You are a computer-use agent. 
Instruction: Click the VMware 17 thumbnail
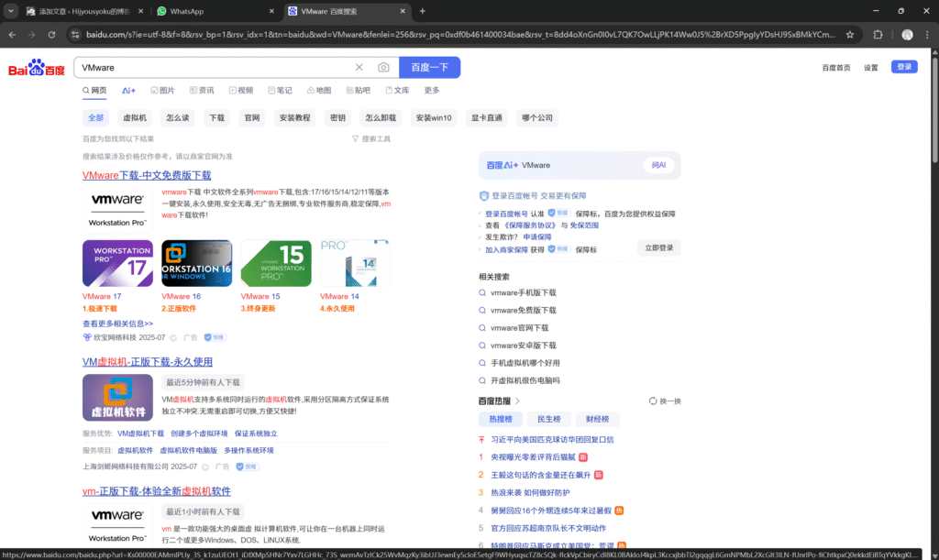(x=117, y=263)
